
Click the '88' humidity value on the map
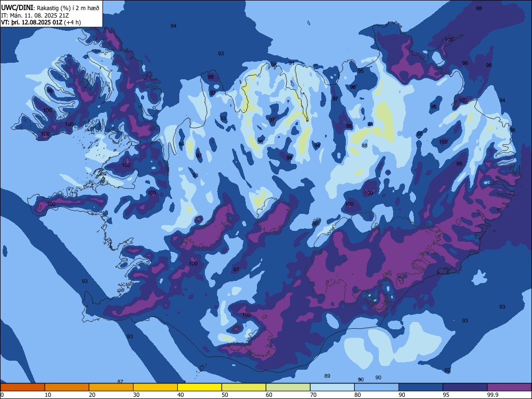click(364, 146)
